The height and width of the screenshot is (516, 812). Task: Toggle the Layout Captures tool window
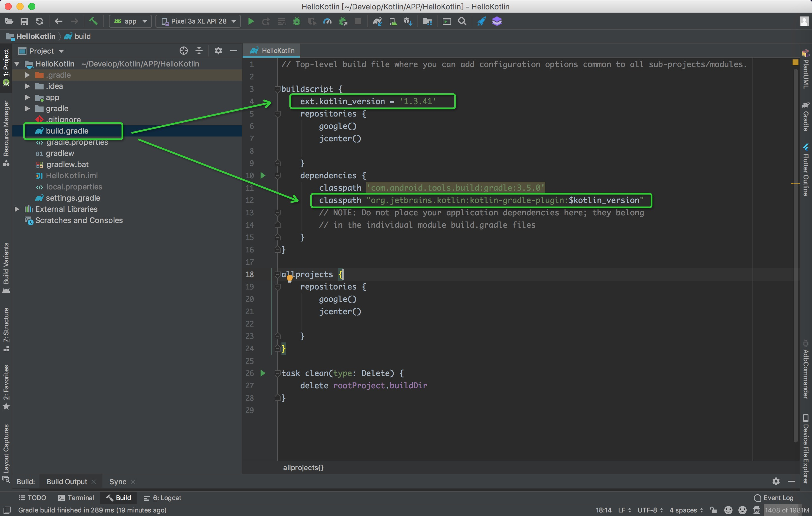pos(6,453)
